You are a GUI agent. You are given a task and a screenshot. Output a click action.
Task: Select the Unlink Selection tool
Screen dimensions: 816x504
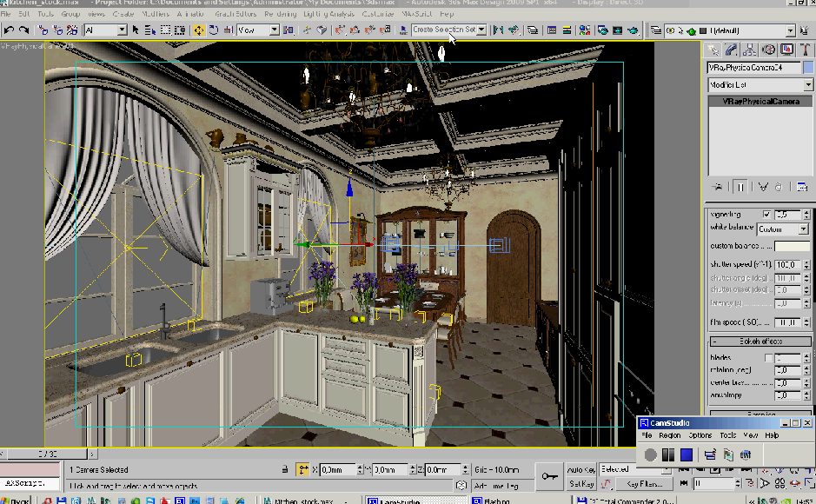57,30
